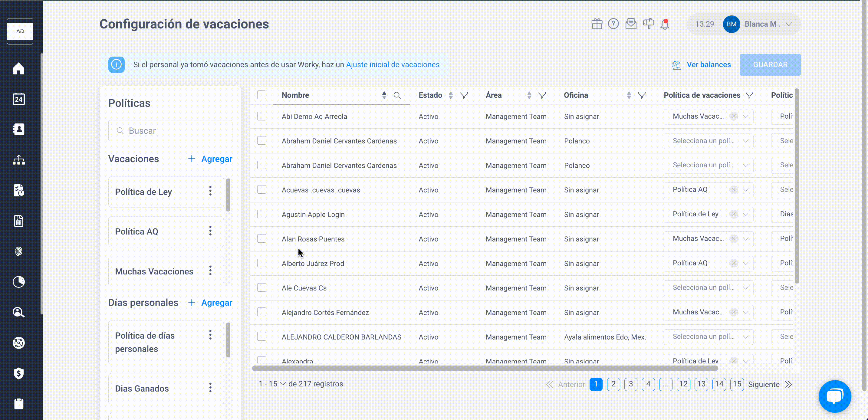868x420 pixels.
Task: Sort the Nombre column
Action: click(384, 95)
